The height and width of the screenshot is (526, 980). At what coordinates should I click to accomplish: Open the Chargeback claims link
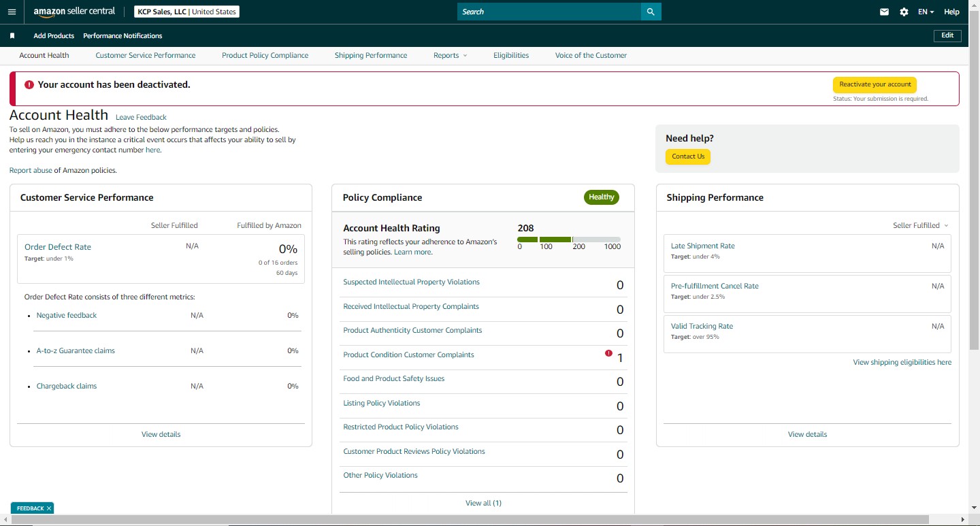(67, 386)
